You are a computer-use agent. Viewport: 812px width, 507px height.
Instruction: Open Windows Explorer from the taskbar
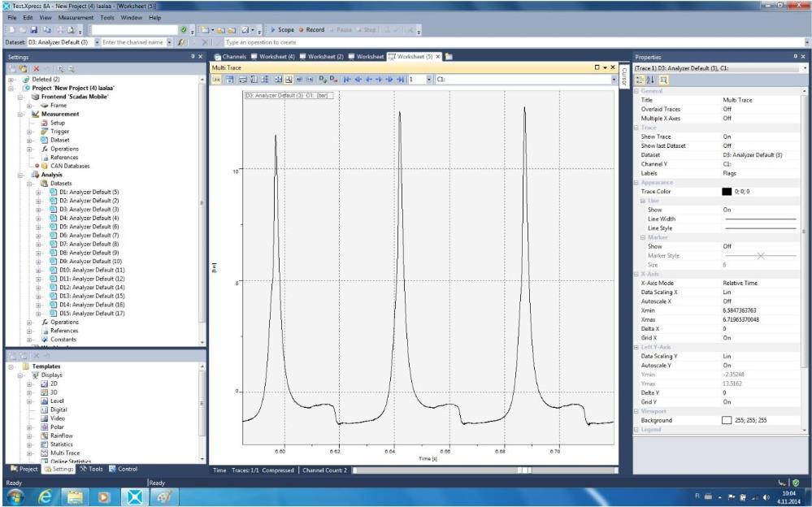point(75,497)
